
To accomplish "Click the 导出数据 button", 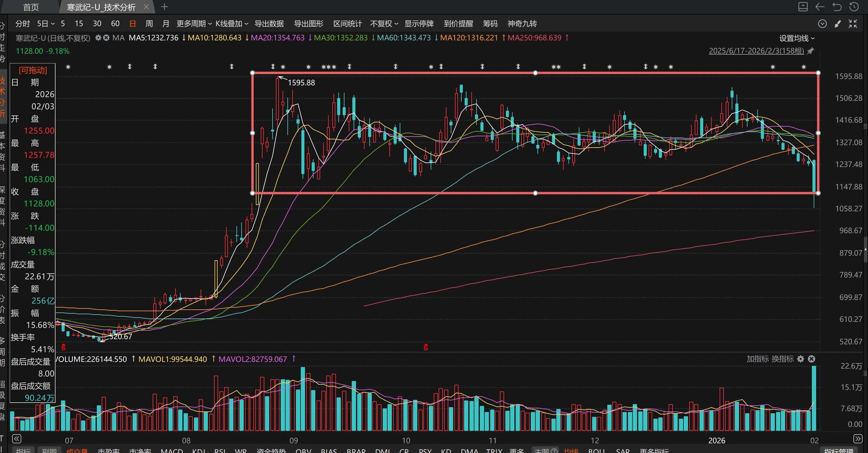I will 269,24.
